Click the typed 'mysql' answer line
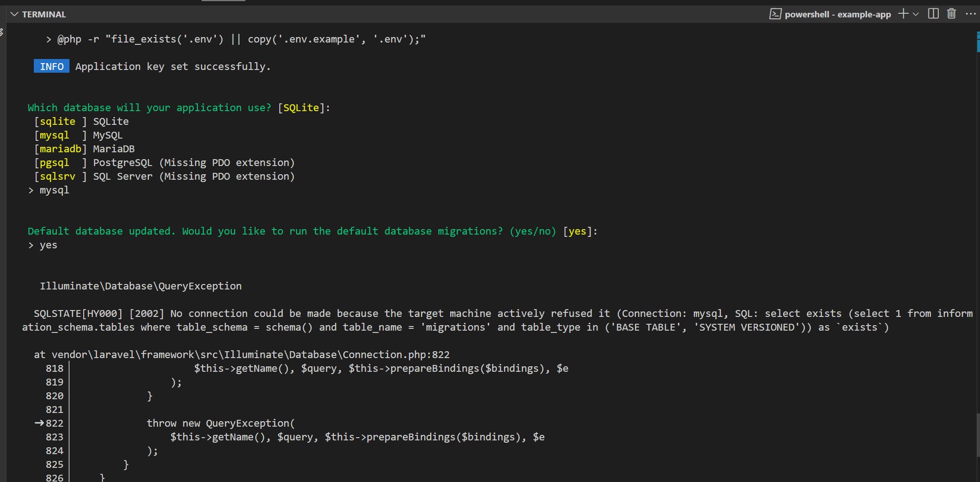The image size is (980, 482). (54, 190)
